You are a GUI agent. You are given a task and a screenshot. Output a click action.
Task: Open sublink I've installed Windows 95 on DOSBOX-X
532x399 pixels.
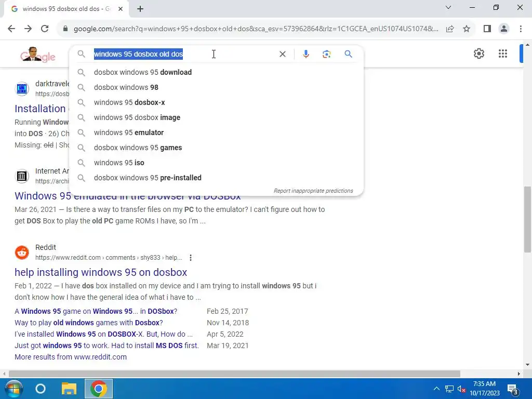[103, 334]
